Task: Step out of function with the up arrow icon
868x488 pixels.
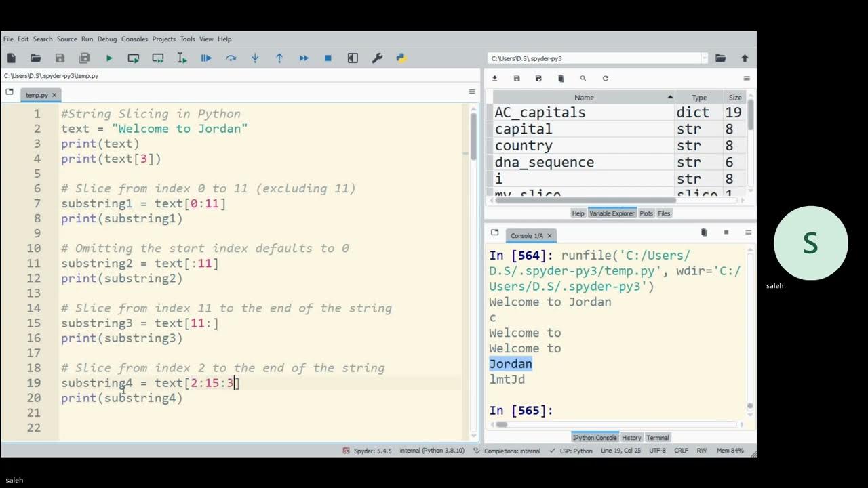Action: (x=279, y=58)
